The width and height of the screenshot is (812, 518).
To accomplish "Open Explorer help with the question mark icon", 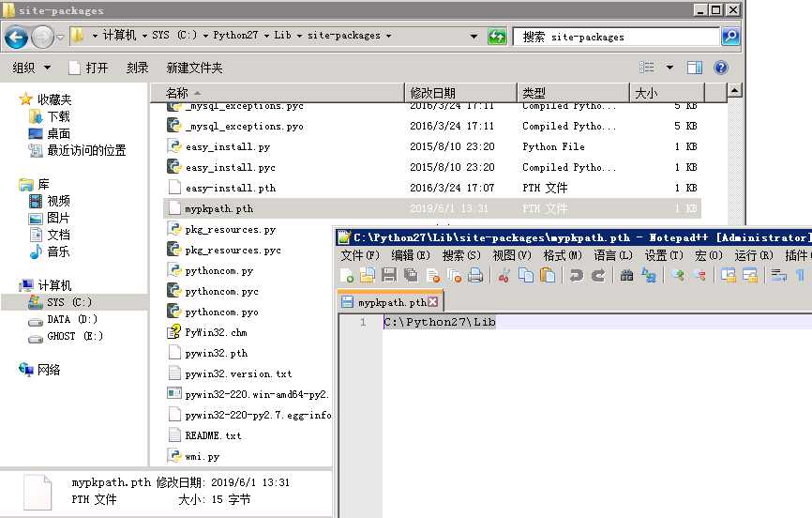I will (x=721, y=68).
